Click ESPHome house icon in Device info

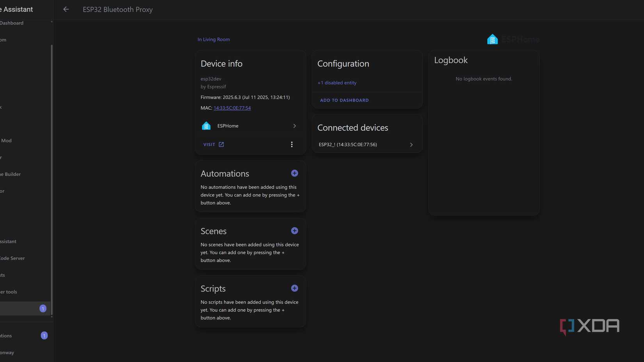pyautogui.click(x=206, y=126)
